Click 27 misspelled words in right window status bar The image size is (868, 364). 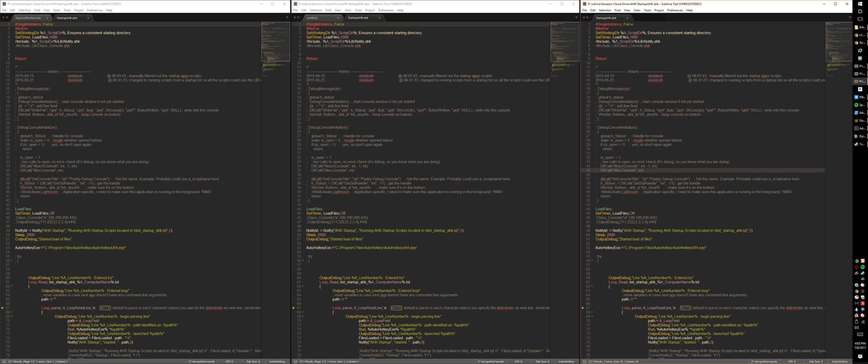click(x=764, y=362)
